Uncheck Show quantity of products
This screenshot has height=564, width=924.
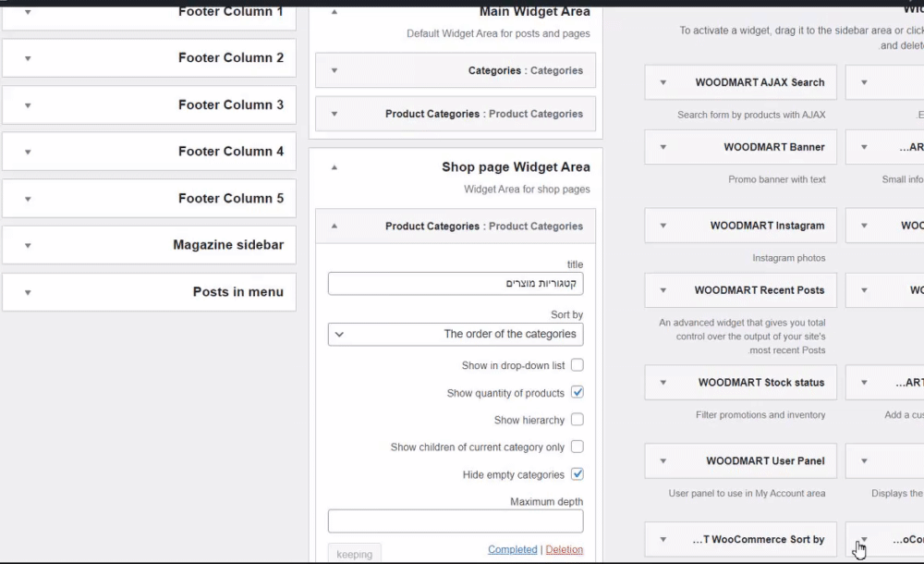(577, 392)
